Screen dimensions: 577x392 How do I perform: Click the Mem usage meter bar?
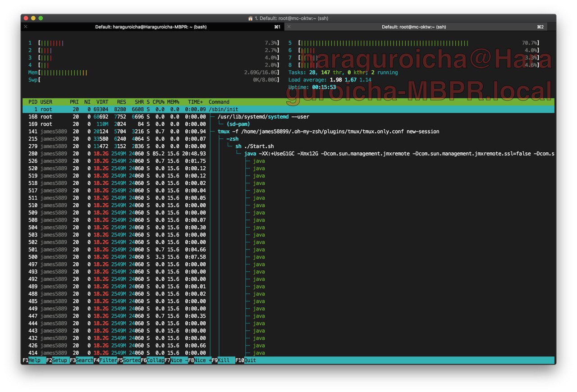click(154, 73)
